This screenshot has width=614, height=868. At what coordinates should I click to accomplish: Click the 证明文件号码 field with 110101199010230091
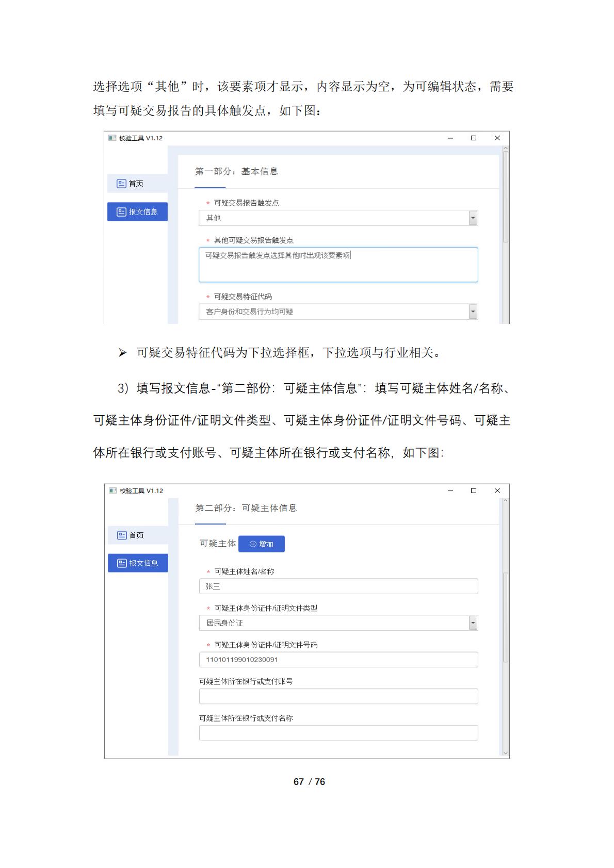click(338, 660)
